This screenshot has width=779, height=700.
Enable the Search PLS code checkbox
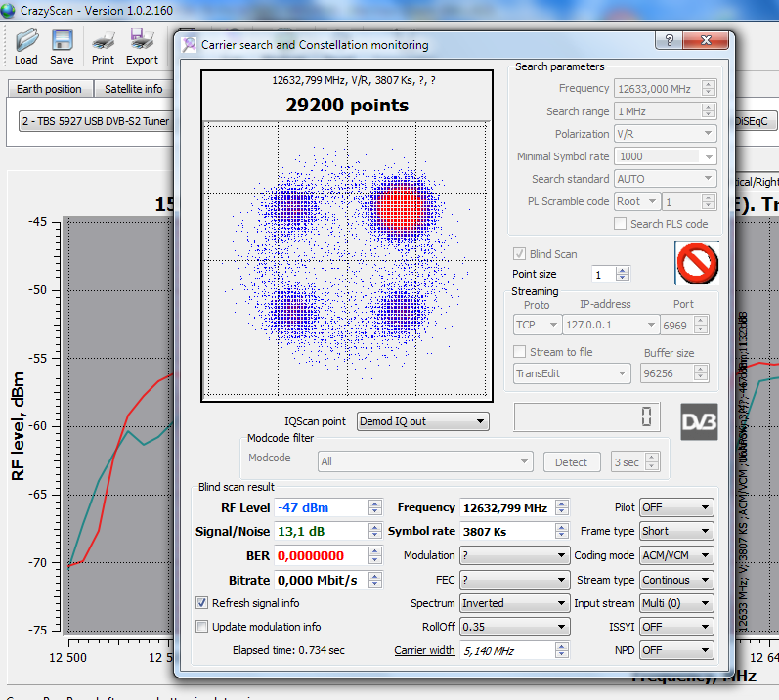point(620,224)
